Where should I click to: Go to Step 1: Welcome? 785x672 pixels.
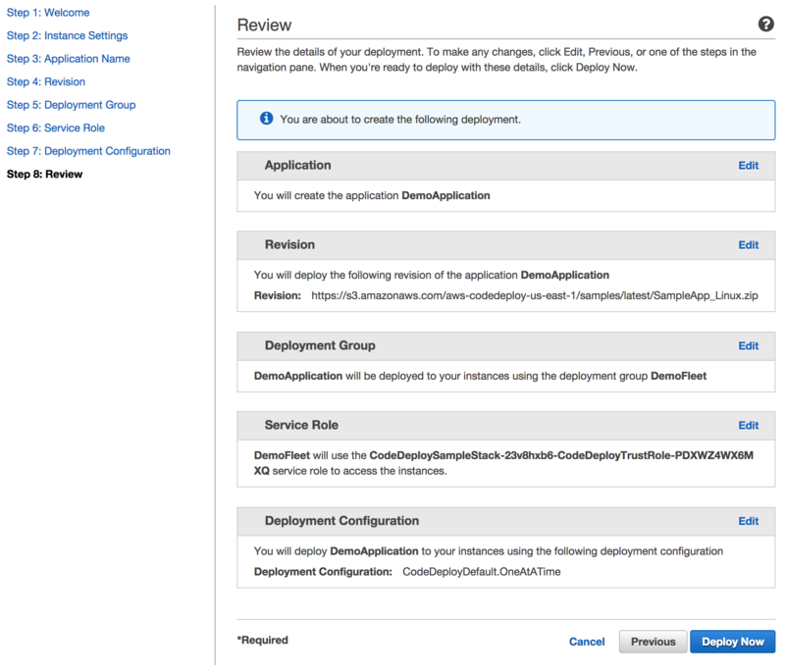pos(48,13)
